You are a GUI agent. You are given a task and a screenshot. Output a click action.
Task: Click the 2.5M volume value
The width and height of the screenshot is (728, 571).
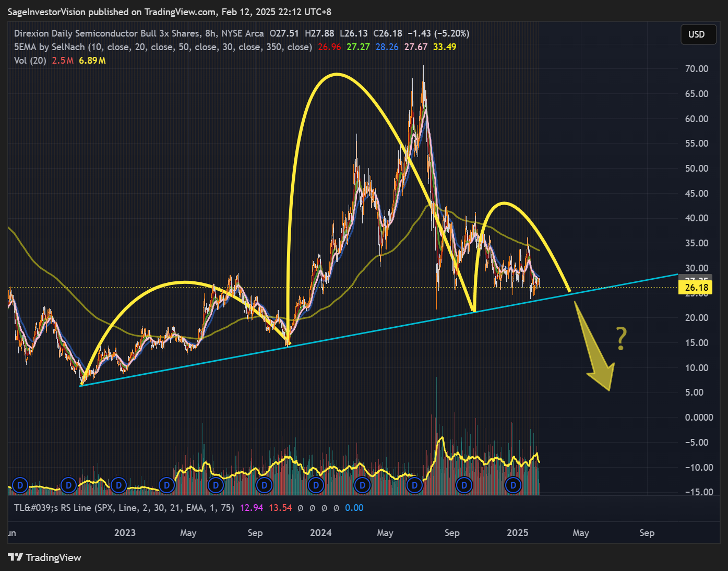[63, 61]
